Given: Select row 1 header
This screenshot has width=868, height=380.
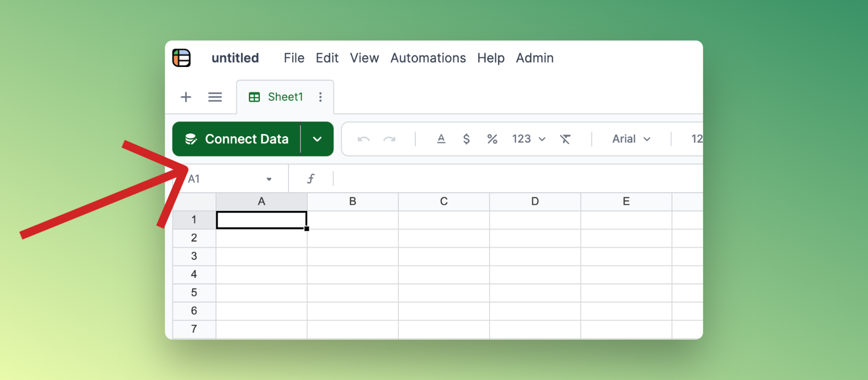Looking at the screenshot, I should pyautogui.click(x=194, y=220).
